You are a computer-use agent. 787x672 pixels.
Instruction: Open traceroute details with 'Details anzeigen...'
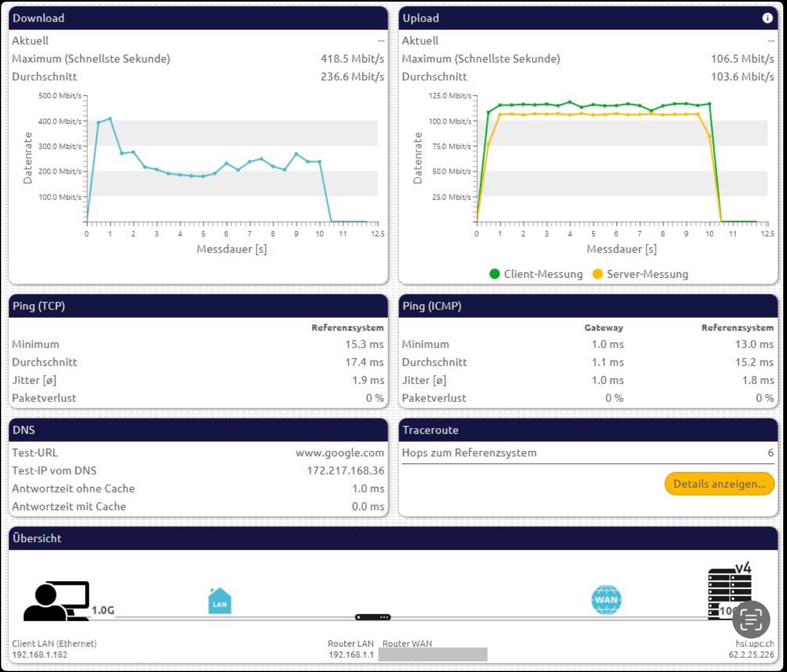(x=719, y=484)
